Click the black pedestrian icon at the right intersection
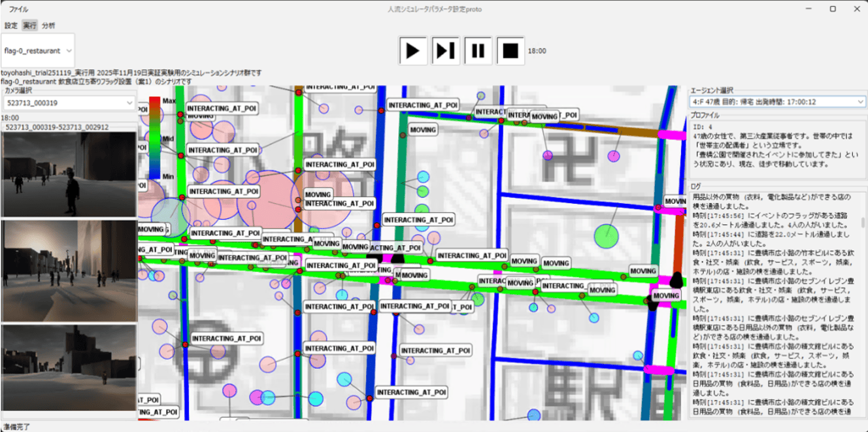The height and width of the screenshot is (432, 868). (x=676, y=280)
